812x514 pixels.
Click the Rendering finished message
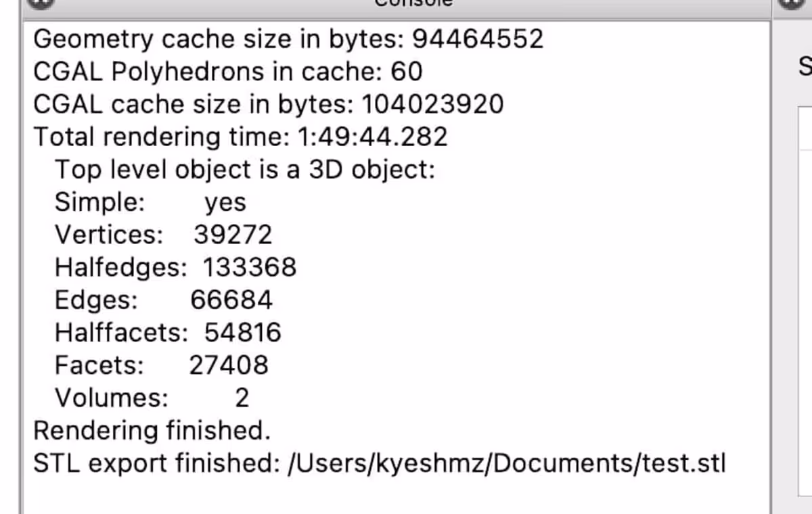pyautogui.click(x=152, y=430)
